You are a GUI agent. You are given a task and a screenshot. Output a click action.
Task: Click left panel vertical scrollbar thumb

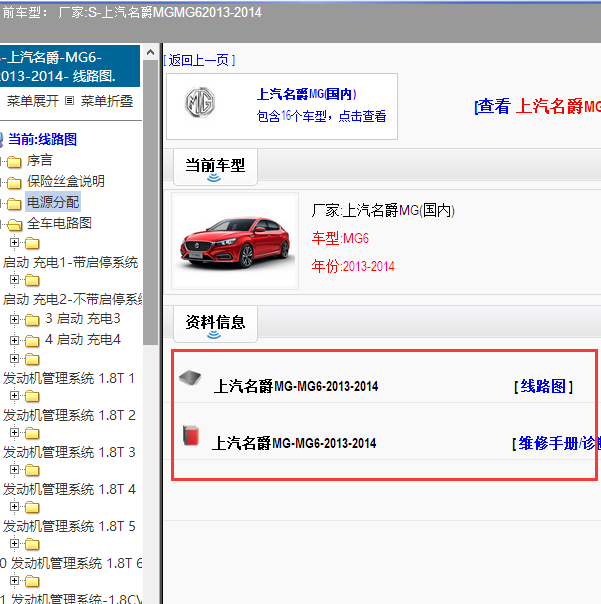(151, 202)
